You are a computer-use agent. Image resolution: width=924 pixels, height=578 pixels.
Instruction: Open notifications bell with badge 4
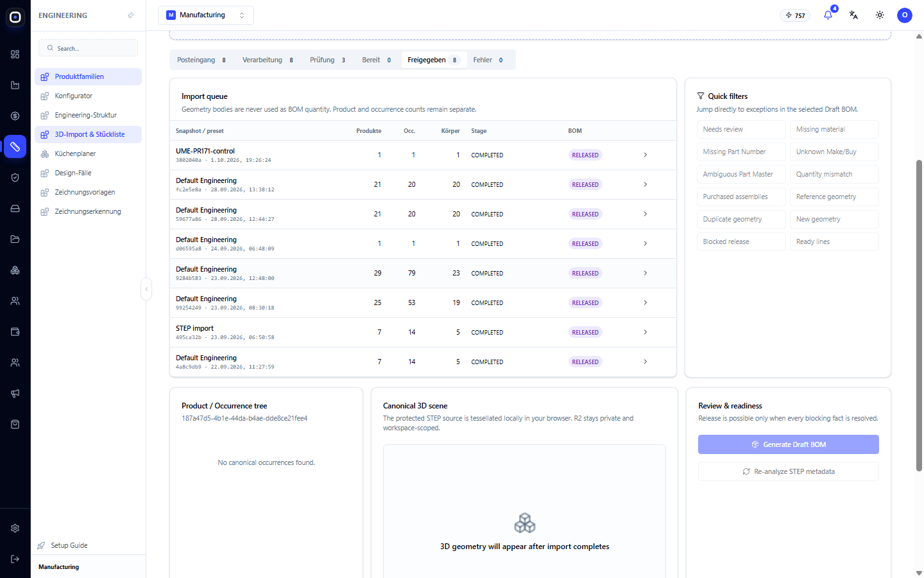click(x=828, y=15)
